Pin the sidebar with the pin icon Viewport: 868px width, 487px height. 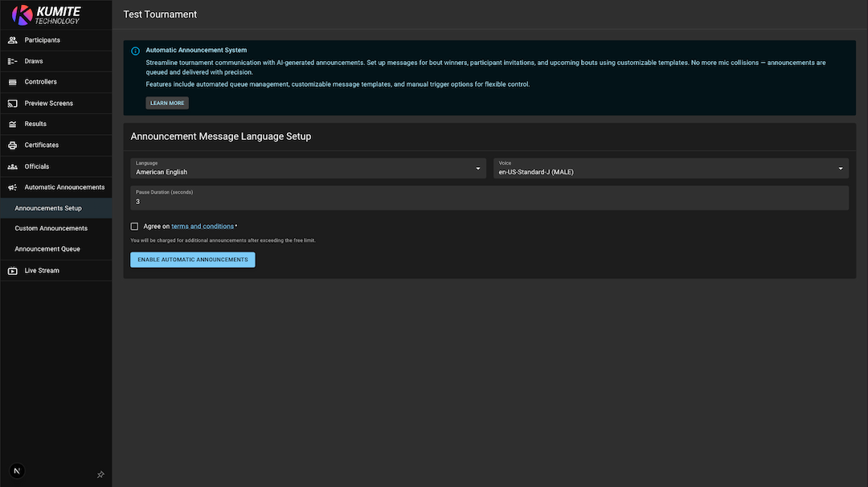(100, 475)
